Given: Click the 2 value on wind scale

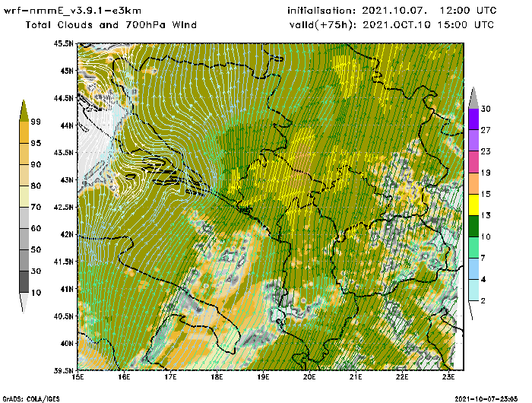Looking at the screenshot, I should (483, 301).
